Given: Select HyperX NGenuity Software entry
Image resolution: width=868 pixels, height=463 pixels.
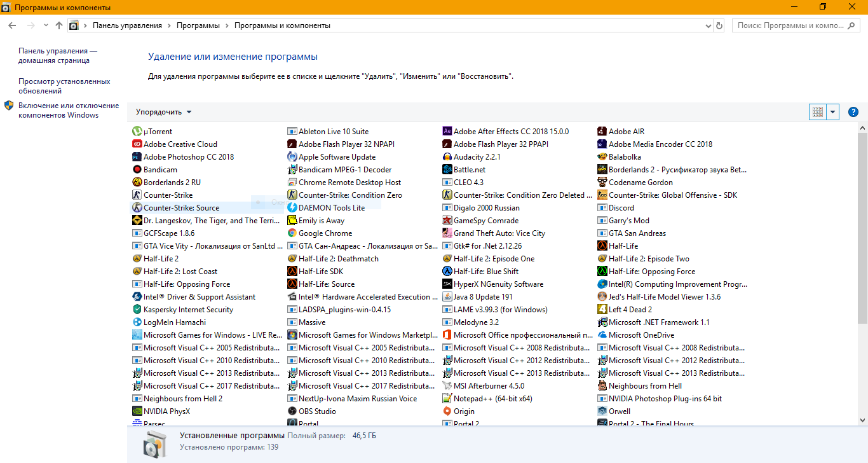Looking at the screenshot, I should pyautogui.click(x=493, y=284).
